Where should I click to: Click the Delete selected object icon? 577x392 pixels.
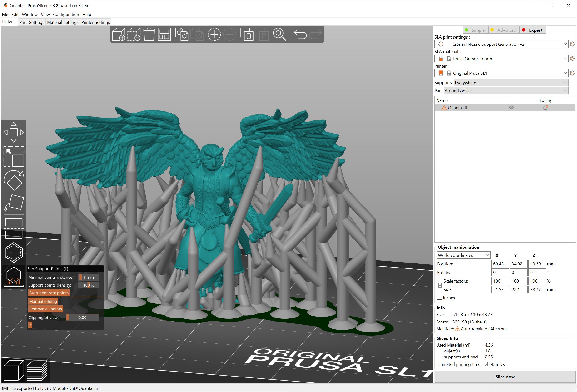point(134,34)
